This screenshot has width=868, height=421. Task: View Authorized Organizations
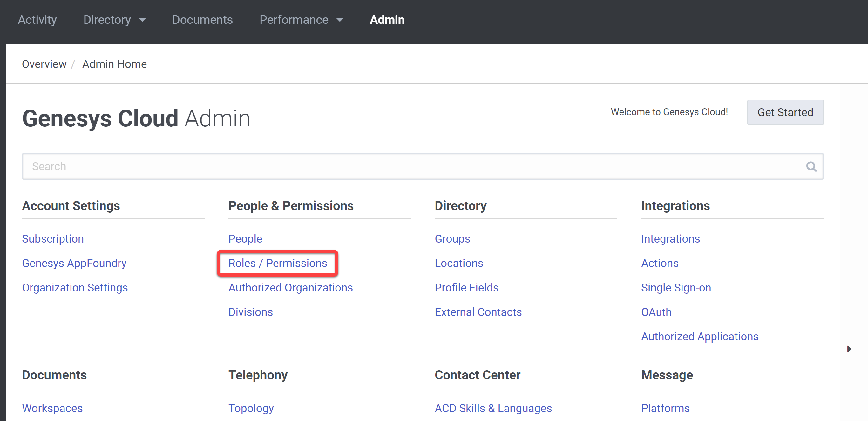pos(290,288)
